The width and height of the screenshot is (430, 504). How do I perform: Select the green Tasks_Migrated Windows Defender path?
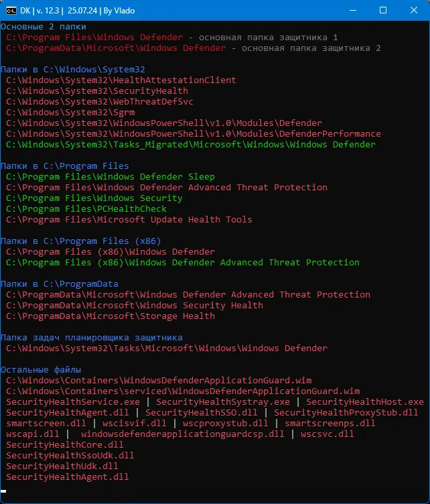coord(190,145)
